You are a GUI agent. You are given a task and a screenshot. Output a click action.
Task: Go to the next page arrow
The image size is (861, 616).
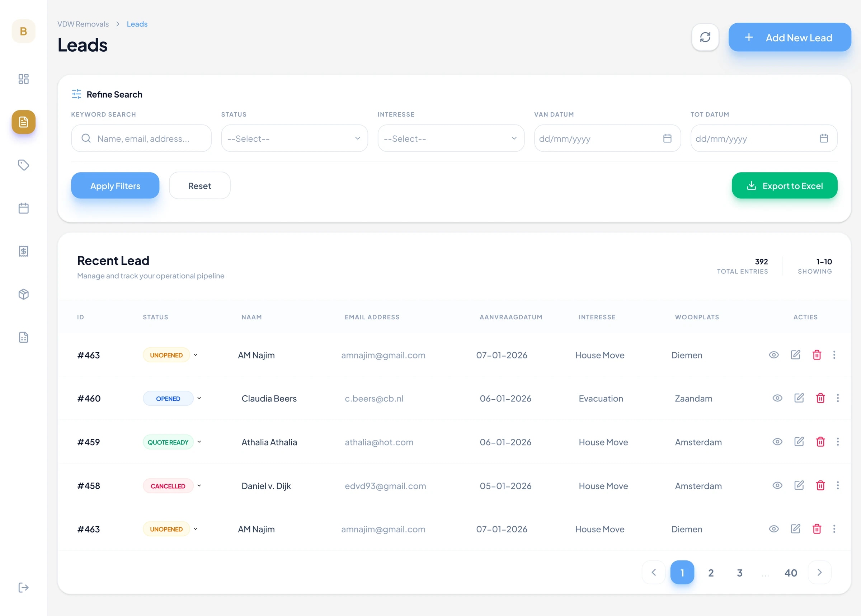tap(819, 572)
